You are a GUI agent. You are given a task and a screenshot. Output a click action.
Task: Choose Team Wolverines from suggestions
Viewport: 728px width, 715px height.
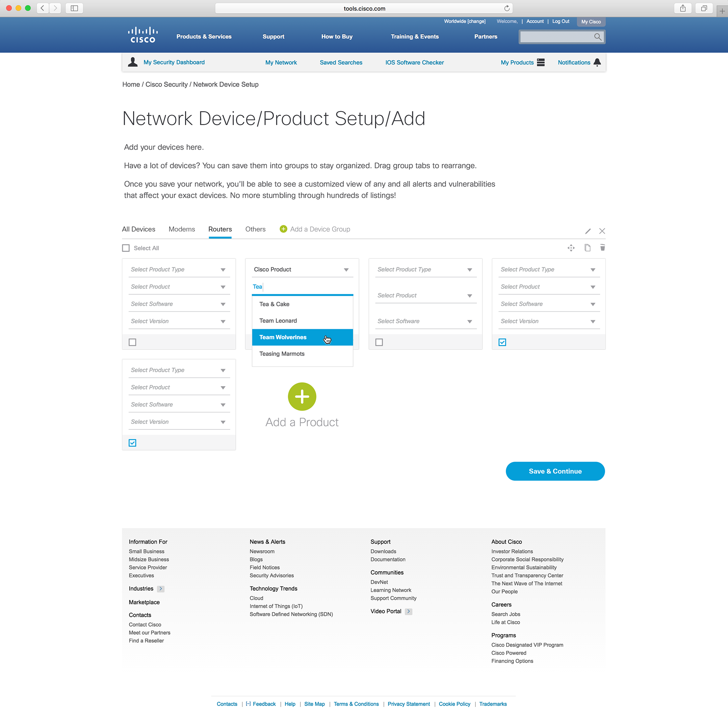303,337
